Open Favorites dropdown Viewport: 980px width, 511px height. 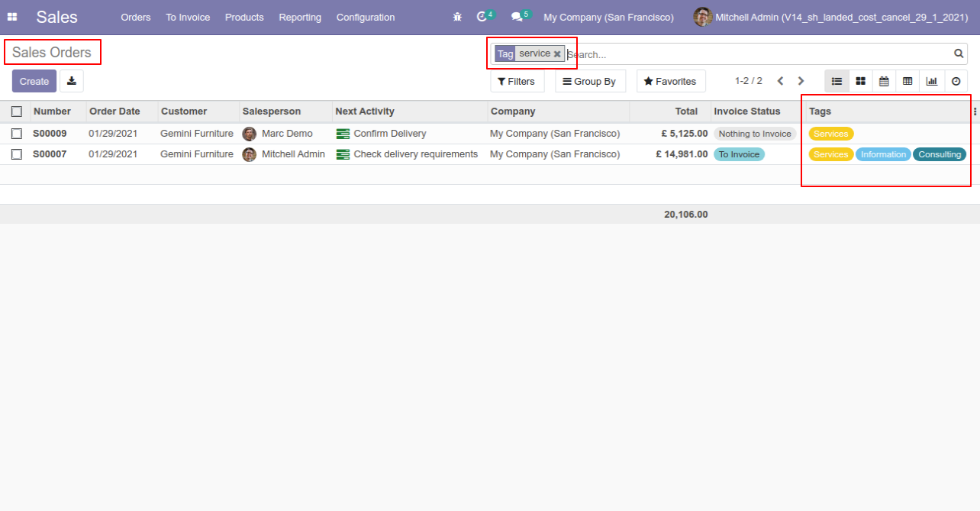(671, 81)
